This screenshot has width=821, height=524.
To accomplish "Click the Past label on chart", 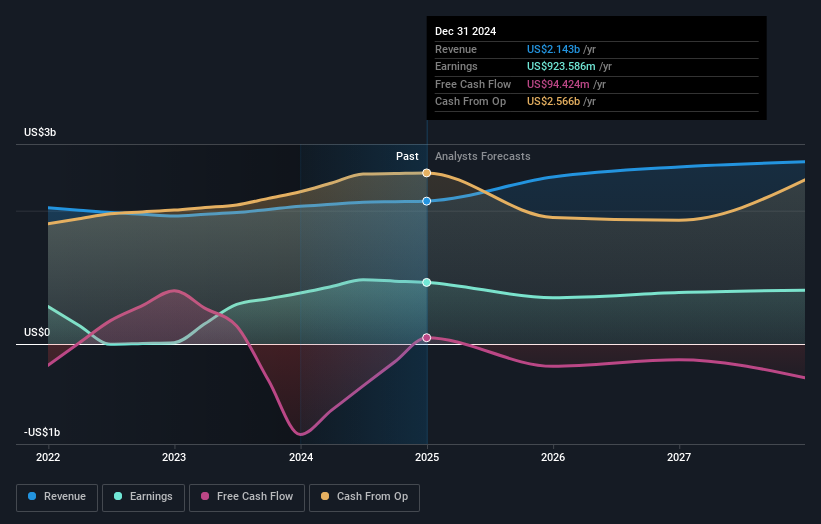I will [x=407, y=156].
